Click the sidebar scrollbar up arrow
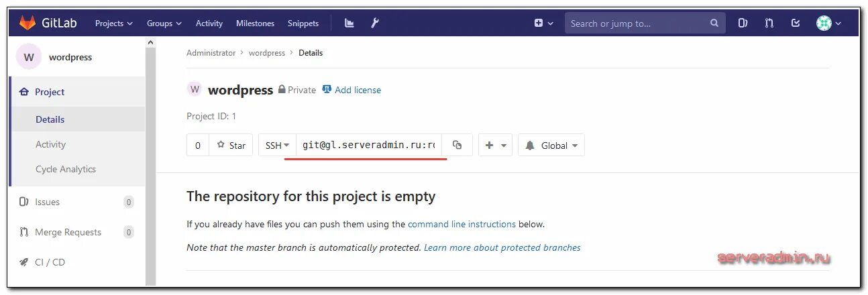This screenshot has height=295, width=868. pos(150,42)
